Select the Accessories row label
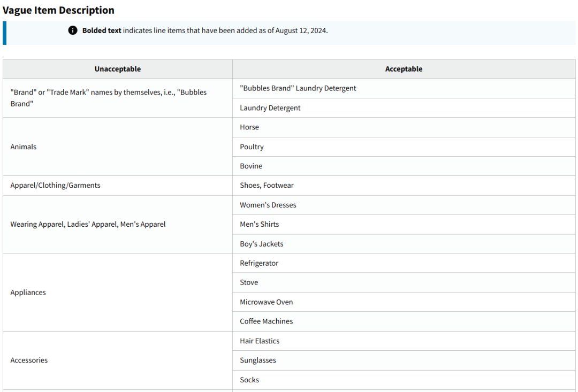578x392 pixels. click(x=29, y=360)
